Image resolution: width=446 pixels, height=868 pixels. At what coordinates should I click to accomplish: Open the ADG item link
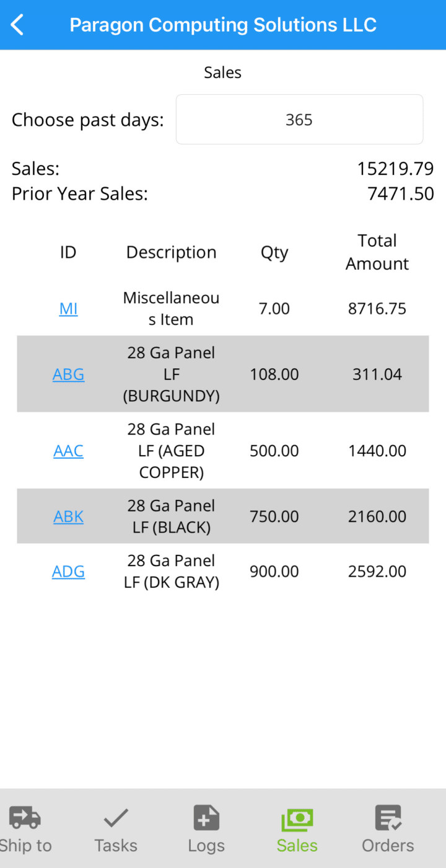[68, 572]
